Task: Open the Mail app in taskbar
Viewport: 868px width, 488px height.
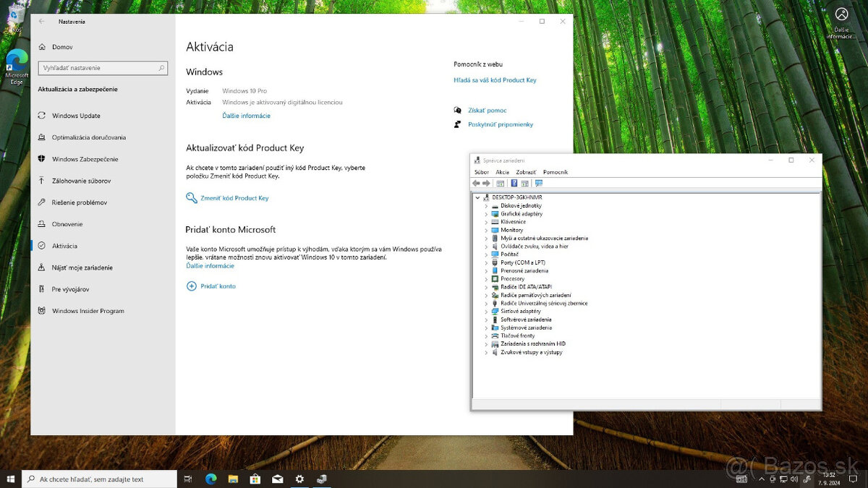Action: point(277,479)
